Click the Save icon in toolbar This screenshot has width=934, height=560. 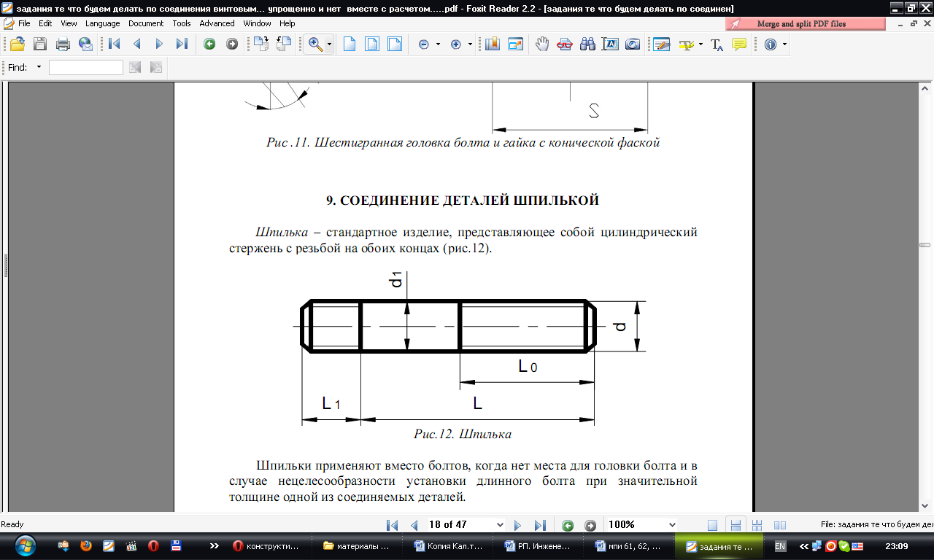tap(39, 44)
